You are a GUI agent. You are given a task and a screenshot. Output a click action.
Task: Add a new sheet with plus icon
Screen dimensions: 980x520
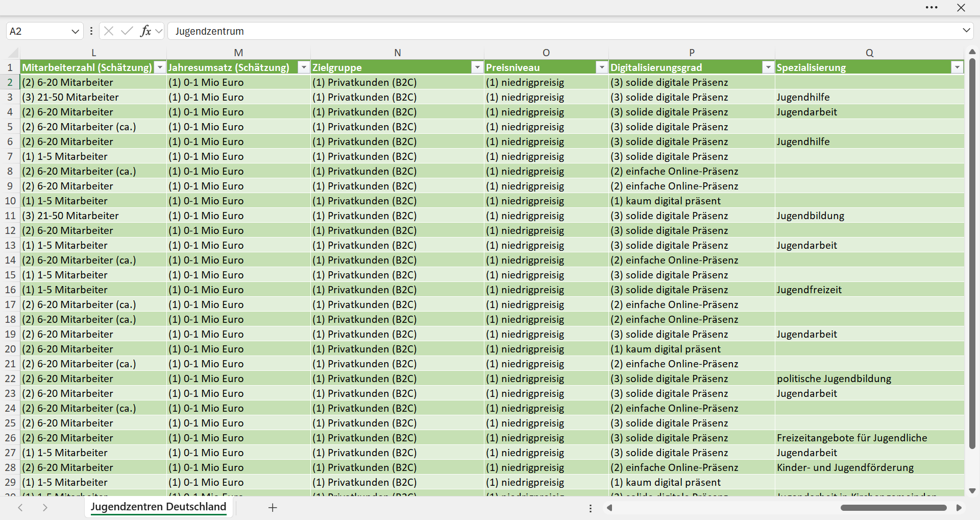tap(273, 508)
